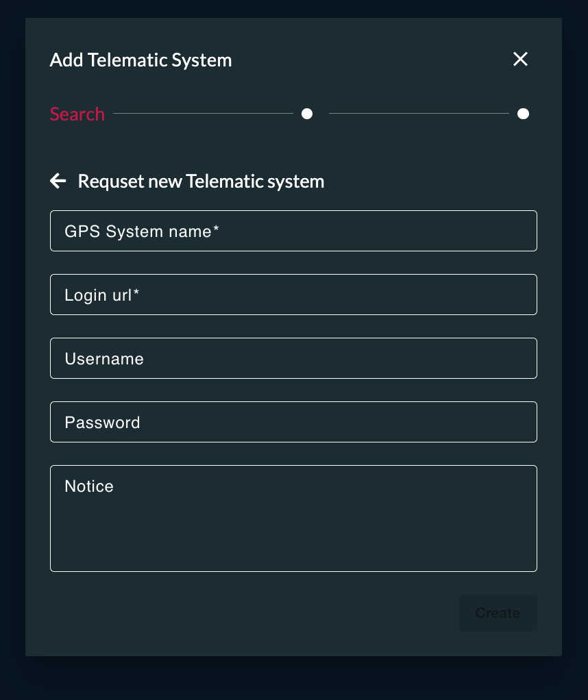Click the Notice placeholder label
The width and height of the screenshot is (588, 700).
pyautogui.click(x=89, y=486)
